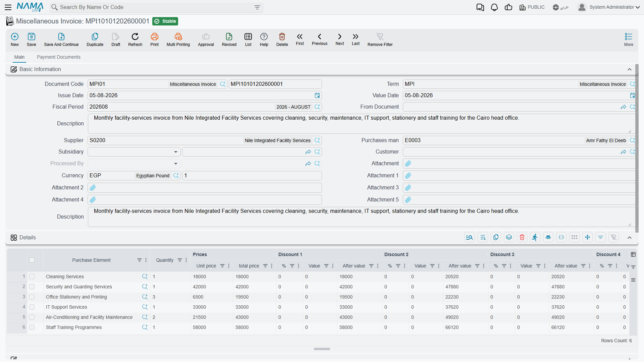Viewport: 644px width, 362px height.
Task: Open the List view
Action: 248,40
